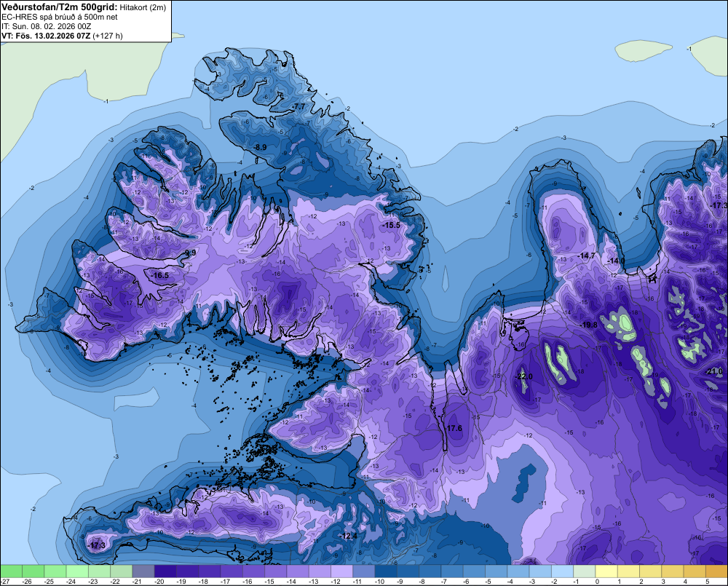Select the pale yellow legend swatch labeled 0
The image size is (728, 586).
606,571
